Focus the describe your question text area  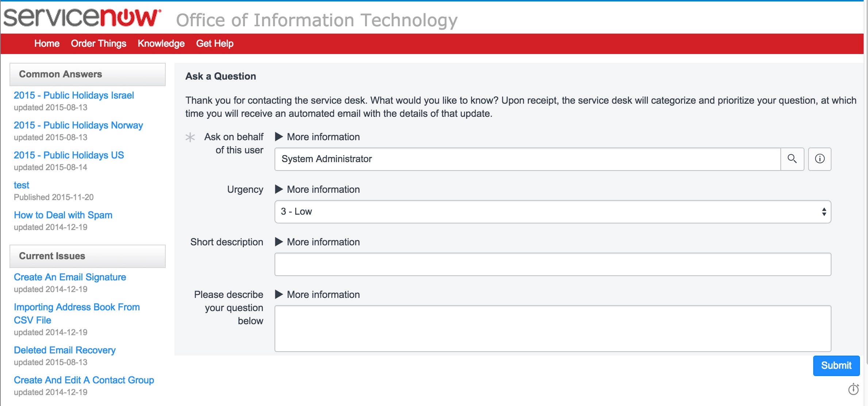pos(553,329)
